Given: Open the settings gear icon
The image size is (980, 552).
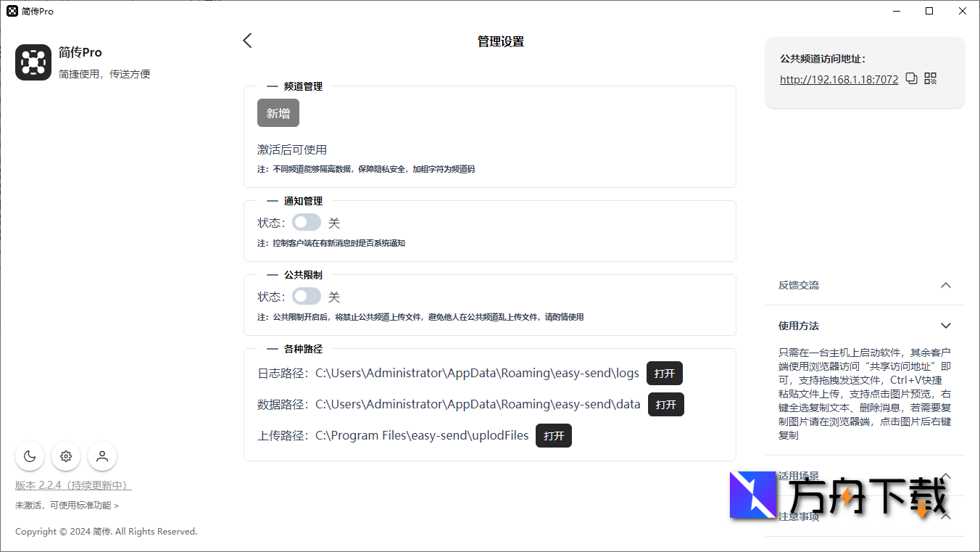Looking at the screenshot, I should coord(66,456).
